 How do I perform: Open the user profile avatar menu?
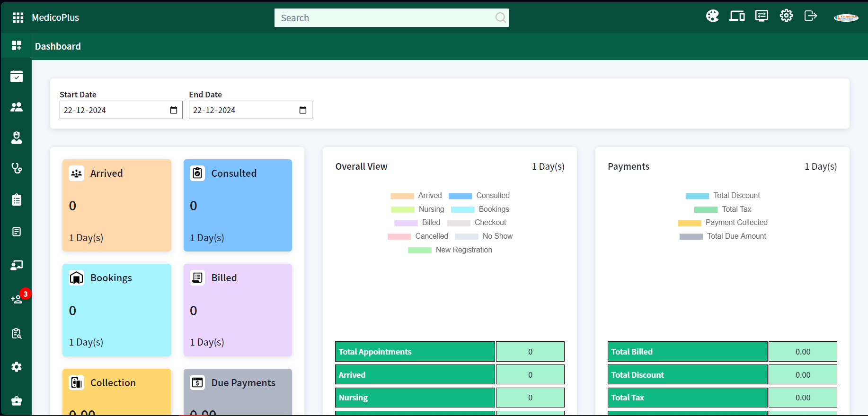coord(846,18)
